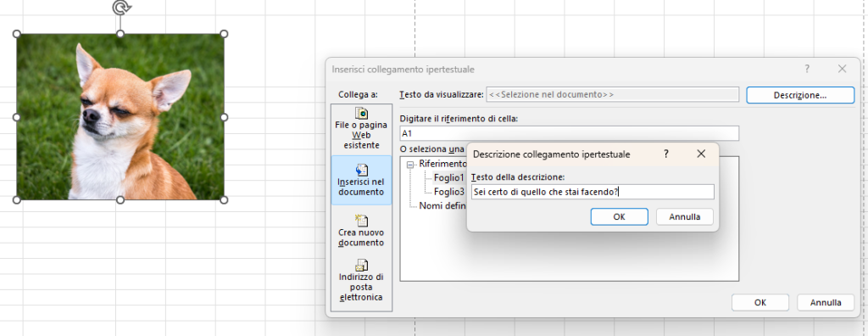Click the top-right resize handle of the picture
The height and width of the screenshot is (336, 868).
point(224,34)
